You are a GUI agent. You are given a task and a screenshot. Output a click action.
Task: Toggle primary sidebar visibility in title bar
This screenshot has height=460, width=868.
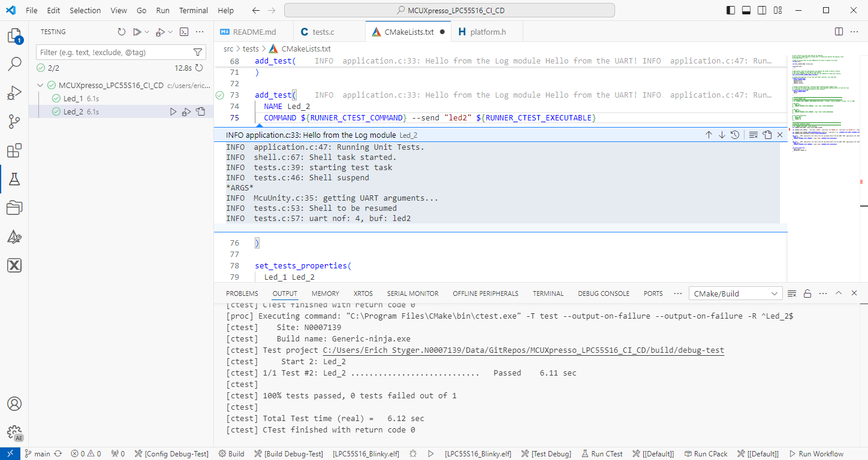[731, 10]
